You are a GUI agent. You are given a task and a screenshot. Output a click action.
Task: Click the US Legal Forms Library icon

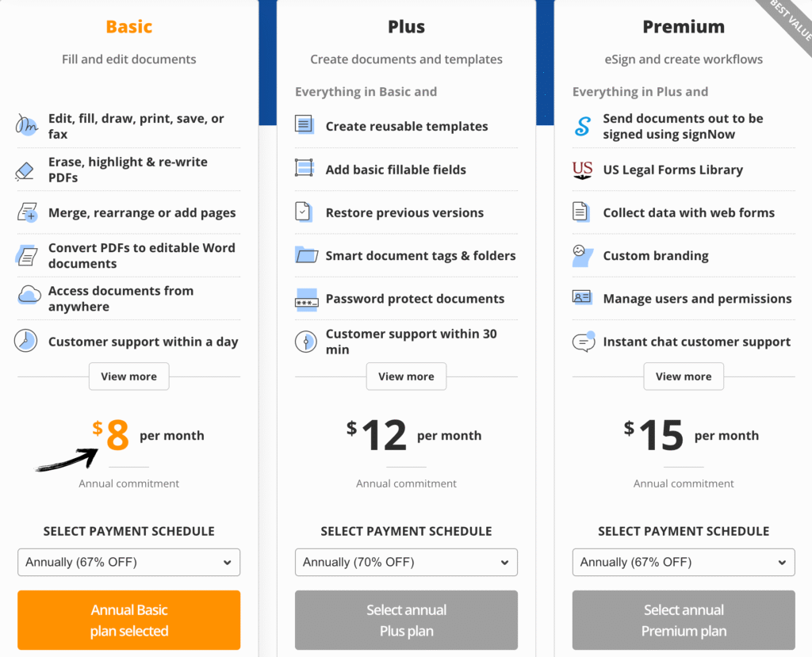point(583,170)
